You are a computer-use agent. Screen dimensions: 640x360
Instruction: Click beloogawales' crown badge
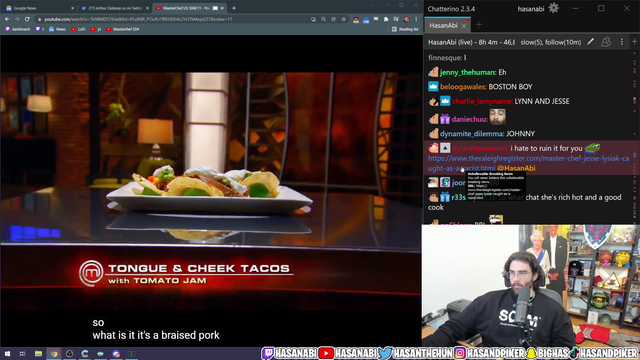click(x=433, y=87)
